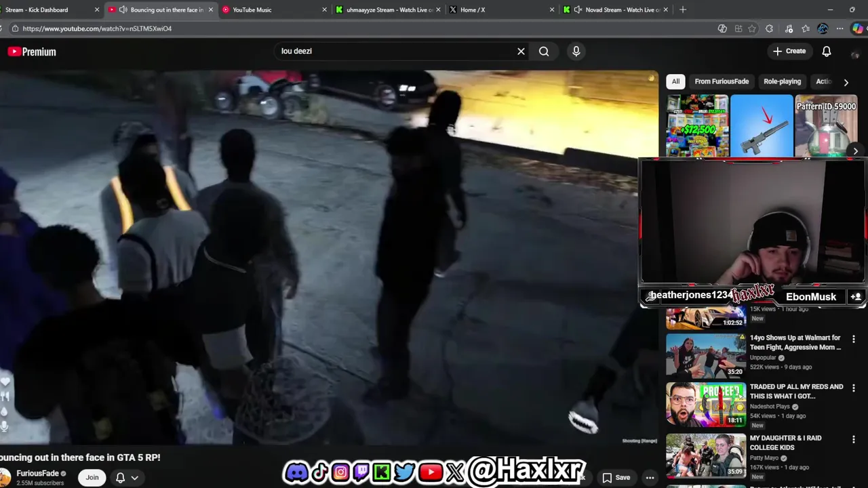Click the 'Unpopular' channel name
The image size is (868, 488).
coord(763,358)
